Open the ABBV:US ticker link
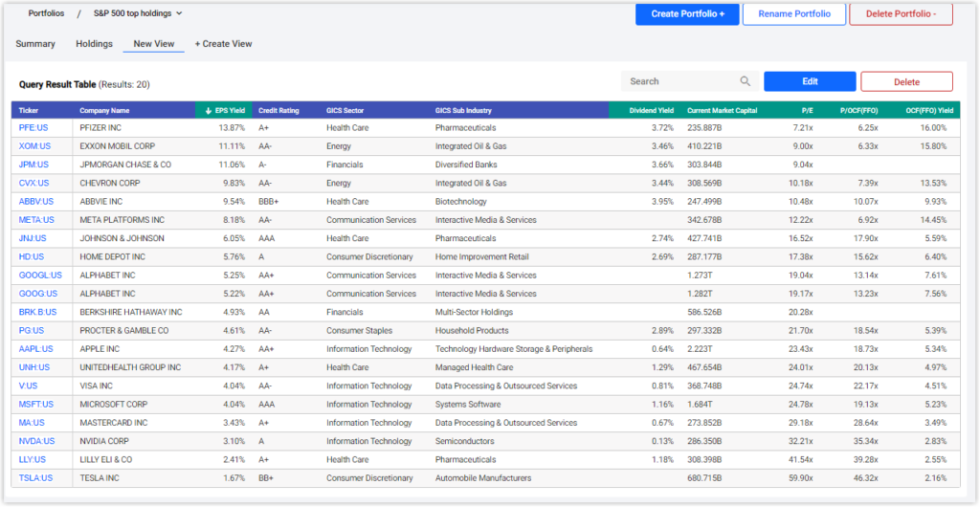 point(36,202)
